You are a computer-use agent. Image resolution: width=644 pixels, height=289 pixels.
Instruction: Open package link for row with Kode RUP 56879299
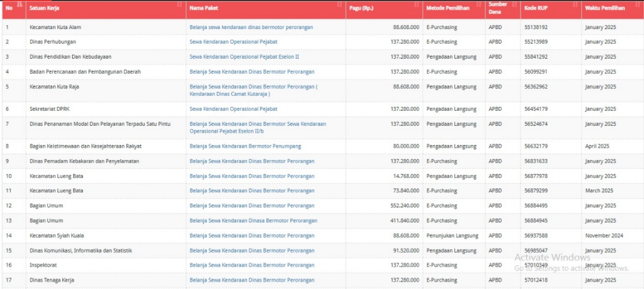[252, 190]
